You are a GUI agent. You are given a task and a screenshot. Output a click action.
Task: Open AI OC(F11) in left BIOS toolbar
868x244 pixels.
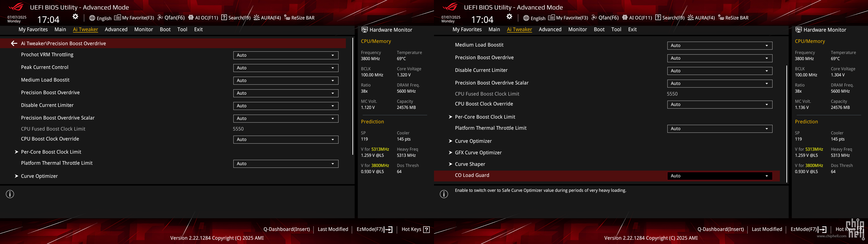point(203,18)
